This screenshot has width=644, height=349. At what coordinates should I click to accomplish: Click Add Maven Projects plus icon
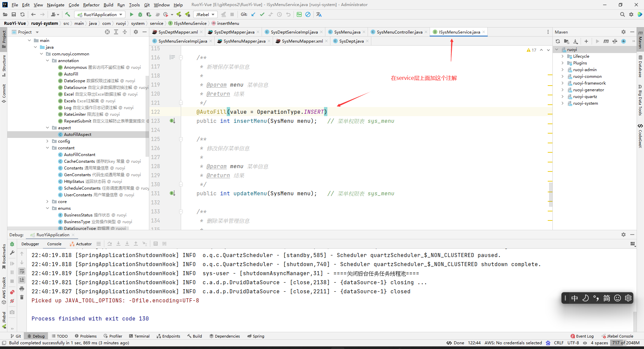(586, 41)
